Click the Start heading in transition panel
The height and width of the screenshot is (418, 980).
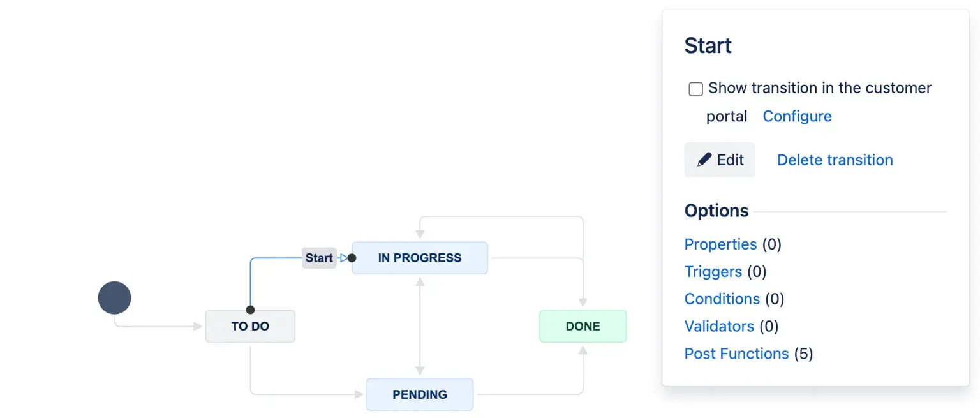click(708, 46)
